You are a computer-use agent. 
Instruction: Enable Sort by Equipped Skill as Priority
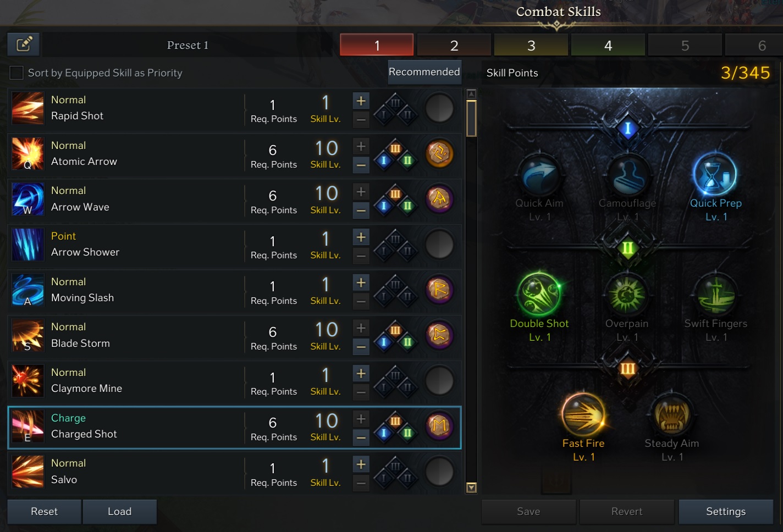click(x=16, y=73)
